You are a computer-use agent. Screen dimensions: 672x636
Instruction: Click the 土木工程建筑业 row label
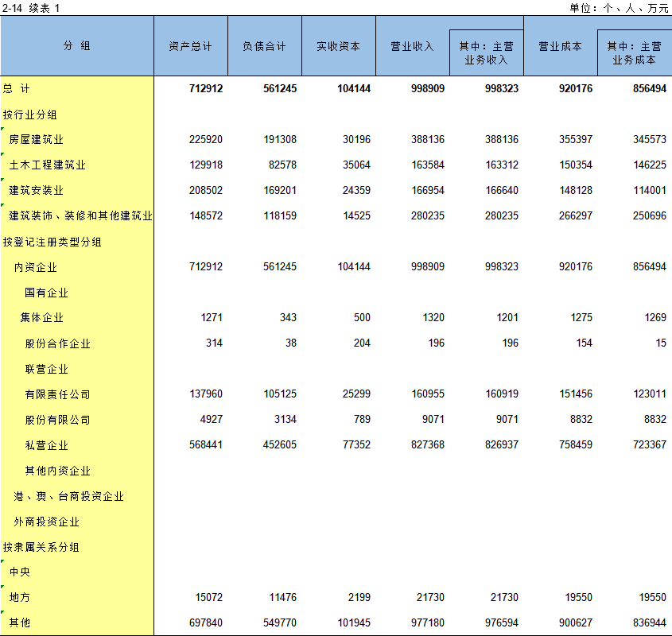47,165
